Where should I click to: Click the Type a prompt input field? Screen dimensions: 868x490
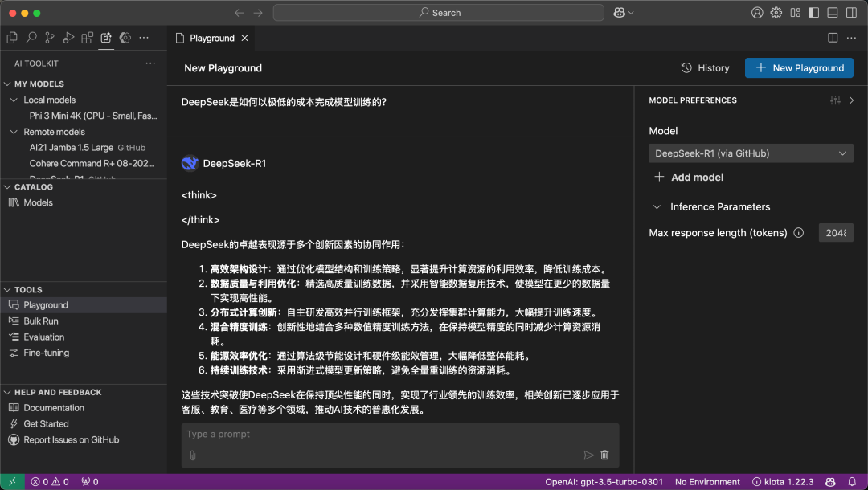click(399, 435)
